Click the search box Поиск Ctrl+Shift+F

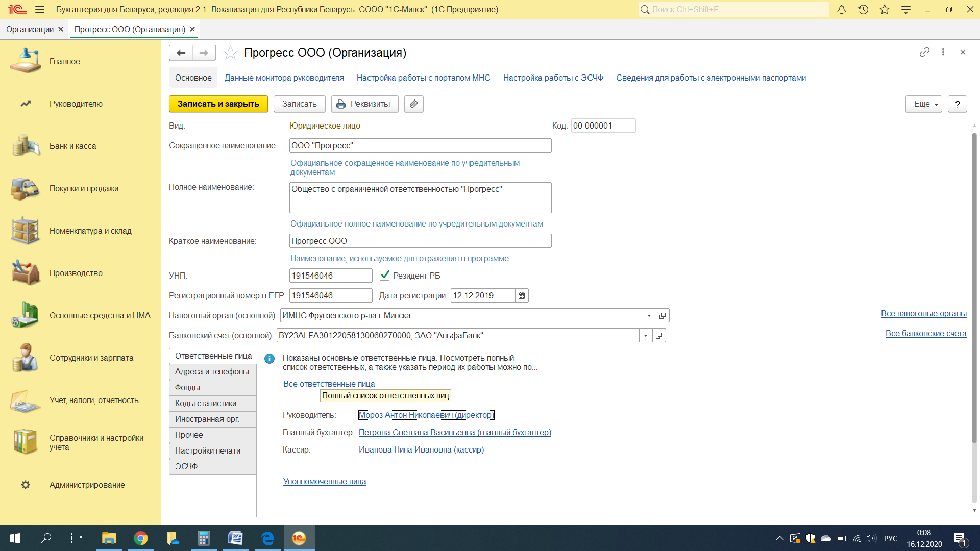click(734, 9)
